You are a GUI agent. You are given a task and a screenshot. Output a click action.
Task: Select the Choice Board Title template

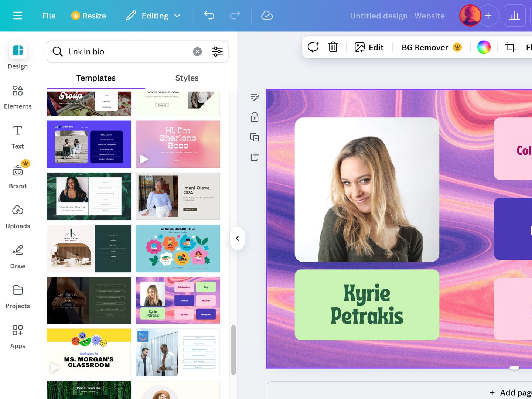178,248
